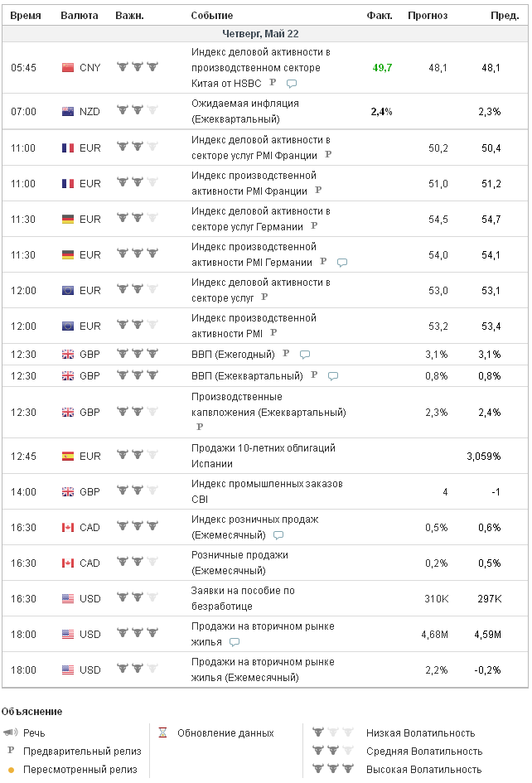Open 'Заявки на пособие по безработице' event
Screen dimensions: 532x783
(x=243, y=598)
